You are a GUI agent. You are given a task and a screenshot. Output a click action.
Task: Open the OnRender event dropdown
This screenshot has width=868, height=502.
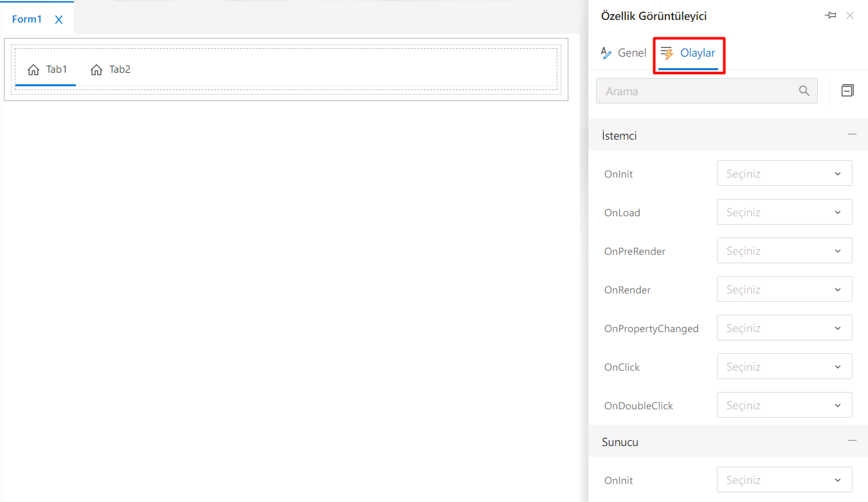(x=784, y=290)
